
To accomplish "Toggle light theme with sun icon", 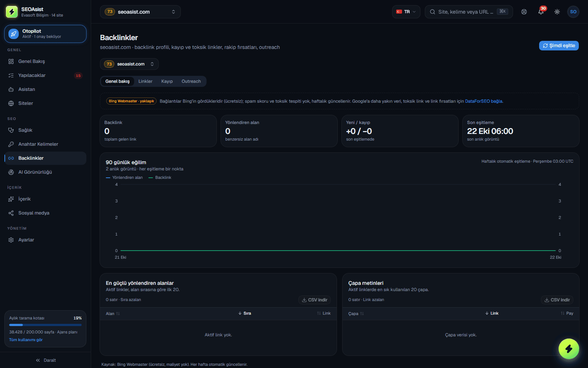I will (557, 12).
